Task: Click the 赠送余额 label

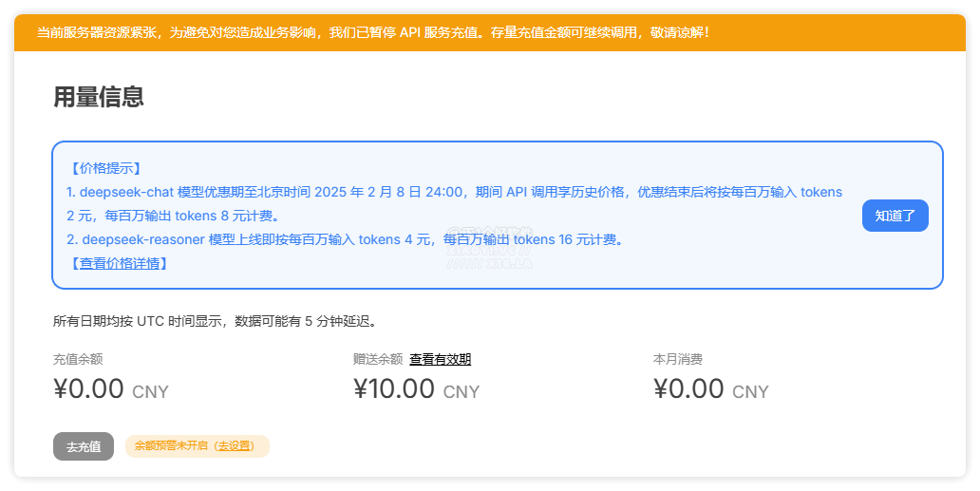Action: [378, 359]
